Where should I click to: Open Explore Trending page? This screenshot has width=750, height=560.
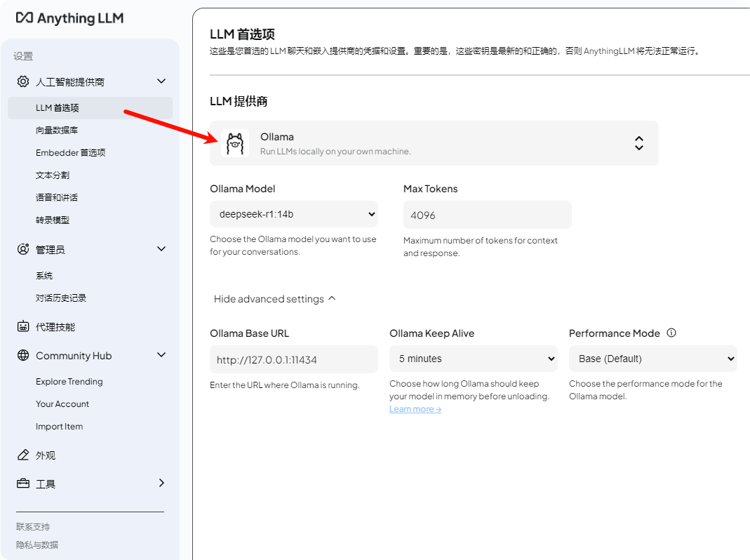coord(69,382)
